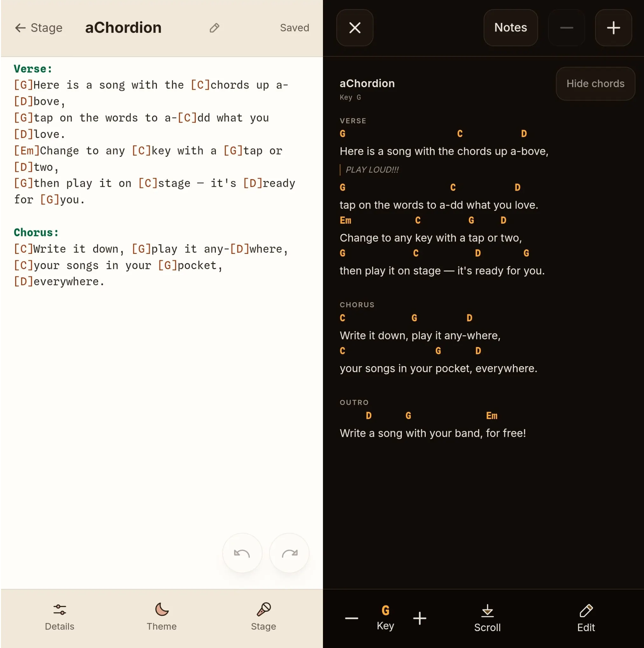
Task: Click the pencil icon beside aChordion title
Action: pyautogui.click(x=214, y=28)
